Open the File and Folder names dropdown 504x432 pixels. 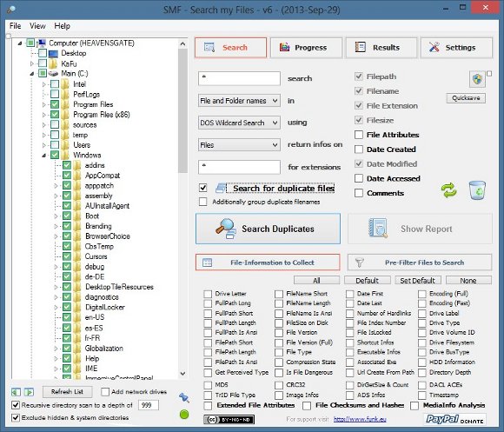(239, 101)
